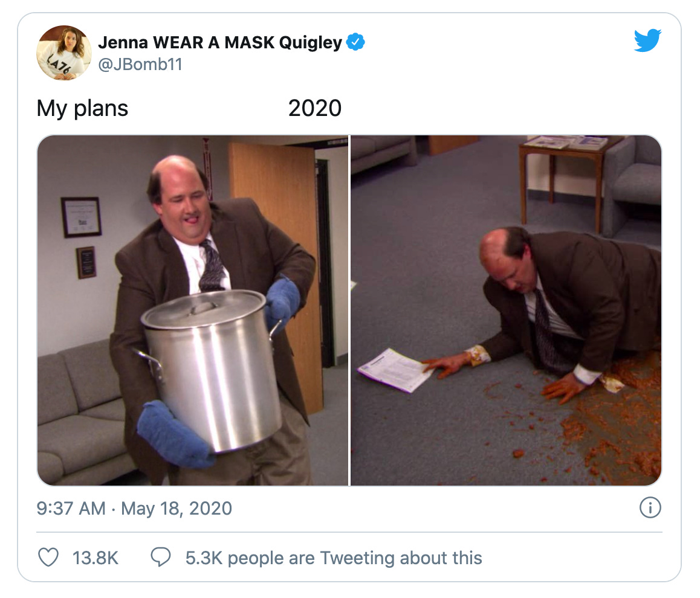The image size is (700, 598).
Task: Click the framed certificate in left photo
Action: (81, 217)
